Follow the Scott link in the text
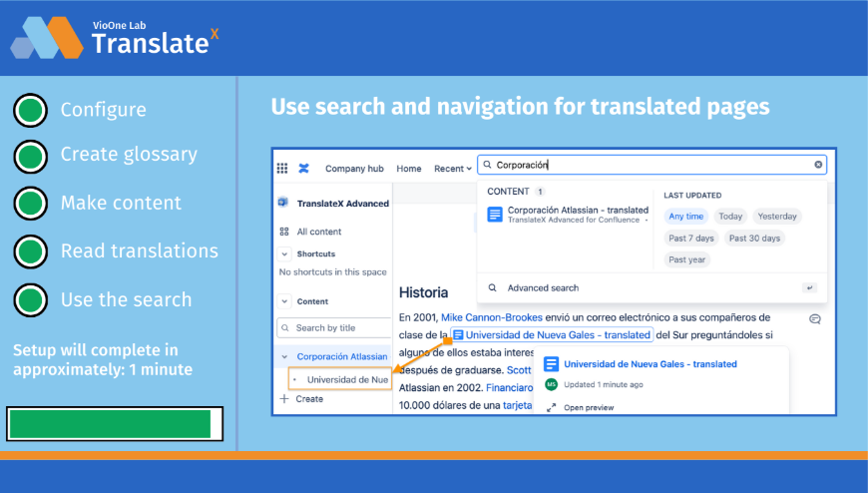Screen dimensions: 868x493 click(x=519, y=370)
